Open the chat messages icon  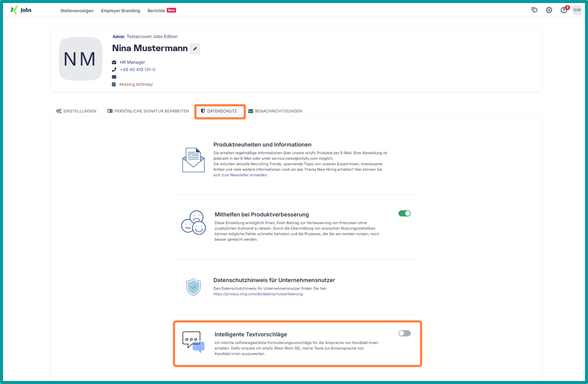[534, 10]
